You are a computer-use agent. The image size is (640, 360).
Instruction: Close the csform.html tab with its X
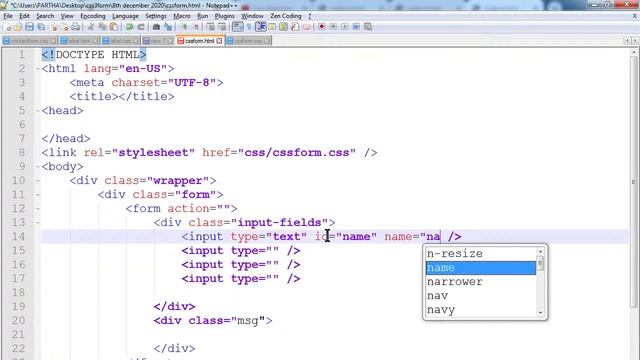point(220,41)
